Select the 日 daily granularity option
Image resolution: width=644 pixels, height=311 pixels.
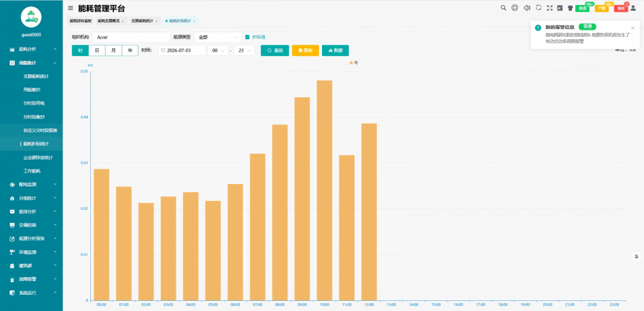point(97,51)
